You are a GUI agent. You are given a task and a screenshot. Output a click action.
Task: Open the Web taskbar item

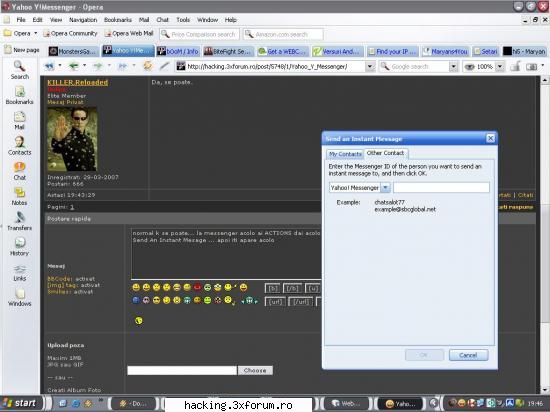point(346,404)
